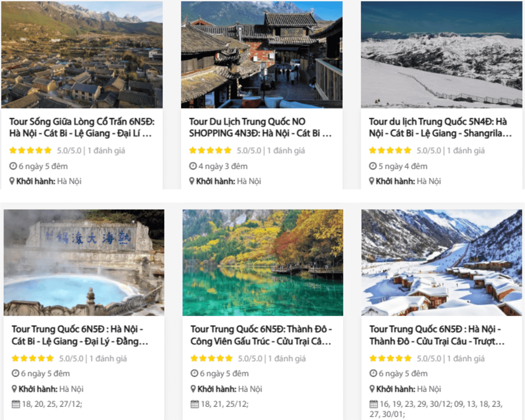Click the turquoise lake autumn forest photo
The image size is (525, 420).
click(x=263, y=262)
